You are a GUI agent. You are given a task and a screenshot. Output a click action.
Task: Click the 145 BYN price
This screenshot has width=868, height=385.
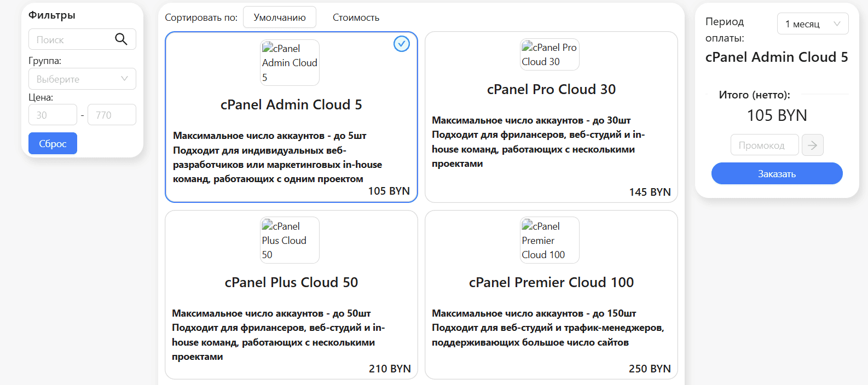coord(650,192)
